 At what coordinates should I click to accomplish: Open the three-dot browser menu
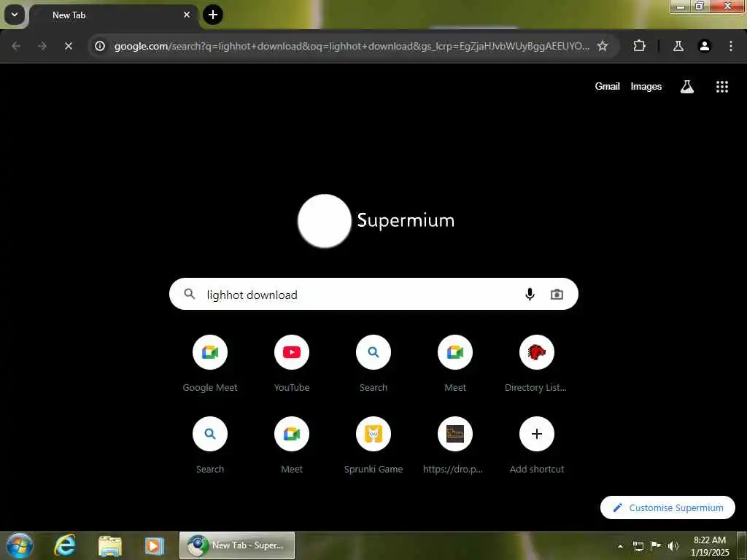pos(731,46)
